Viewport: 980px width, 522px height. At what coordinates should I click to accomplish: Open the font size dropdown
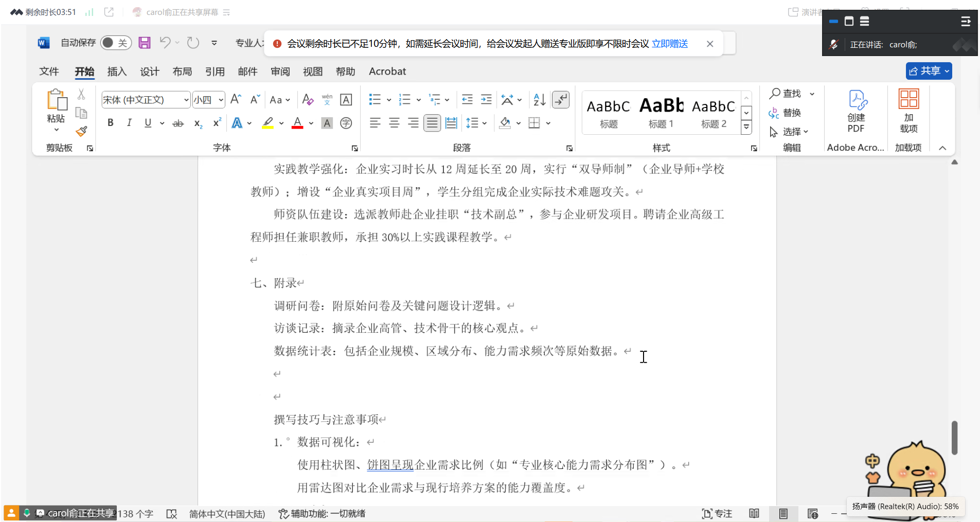[x=221, y=100]
